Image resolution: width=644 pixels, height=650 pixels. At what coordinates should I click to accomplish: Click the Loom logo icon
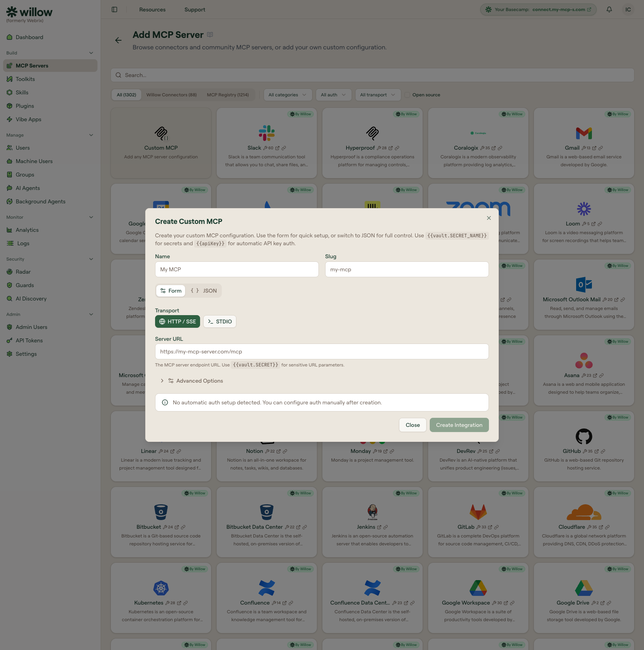[x=584, y=209]
